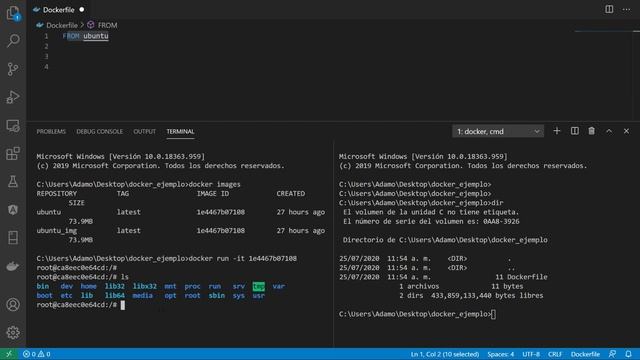Image resolution: width=640 pixels, height=360 pixels.
Task: Show errors and warnings count in the status bar
Action: pyautogui.click(x=36, y=354)
